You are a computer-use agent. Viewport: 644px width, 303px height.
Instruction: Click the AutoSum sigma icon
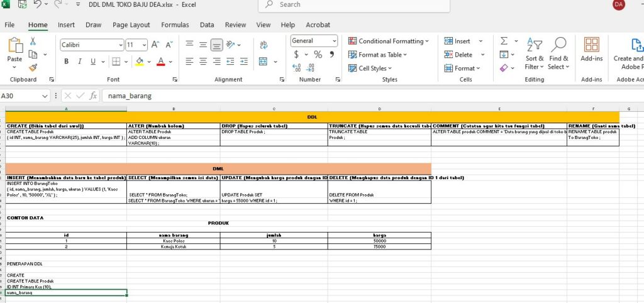504,41
